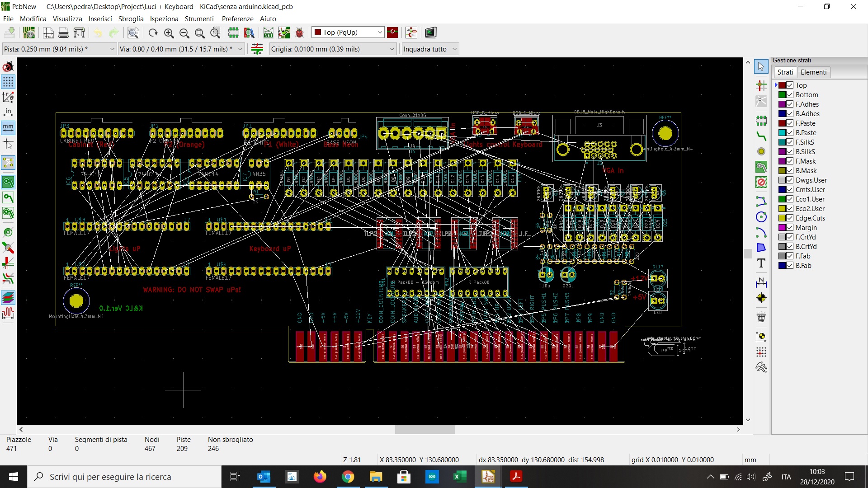Uncheck the Edge.Cuts layer checkbox
The height and width of the screenshot is (488, 868).
tap(790, 218)
